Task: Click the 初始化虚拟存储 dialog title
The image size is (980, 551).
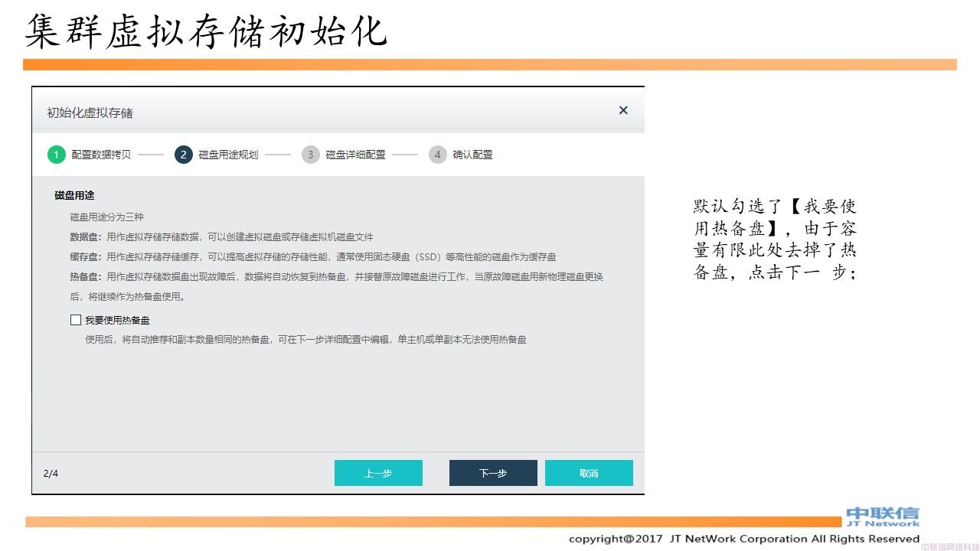Action: pyautogui.click(x=90, y=112)
